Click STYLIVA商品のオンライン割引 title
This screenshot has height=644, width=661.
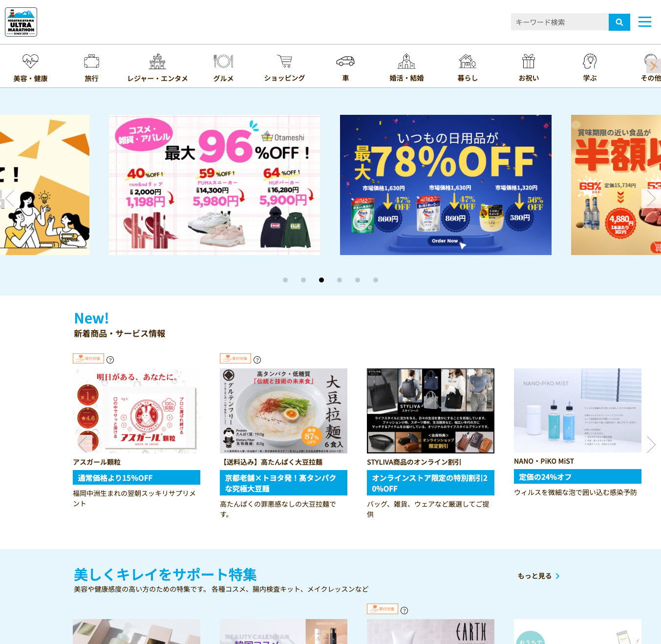click(x=414, y=462)
